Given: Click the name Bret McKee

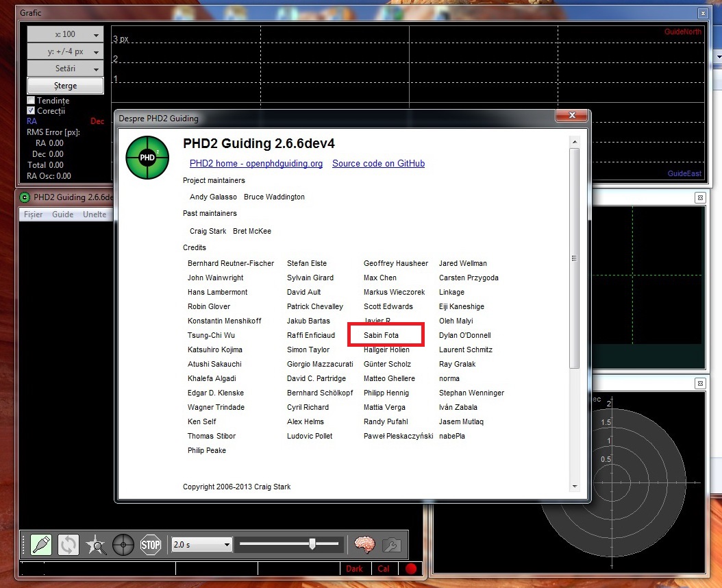Looking at the screenshot, I should 252,231.
